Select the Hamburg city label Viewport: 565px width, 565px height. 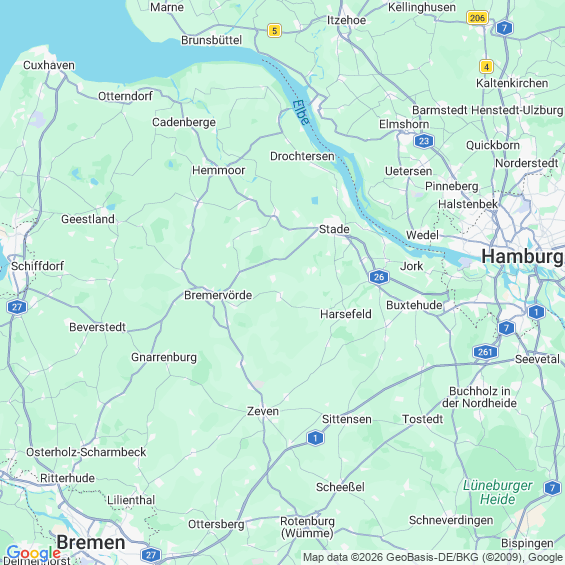[x=523, y=257]
